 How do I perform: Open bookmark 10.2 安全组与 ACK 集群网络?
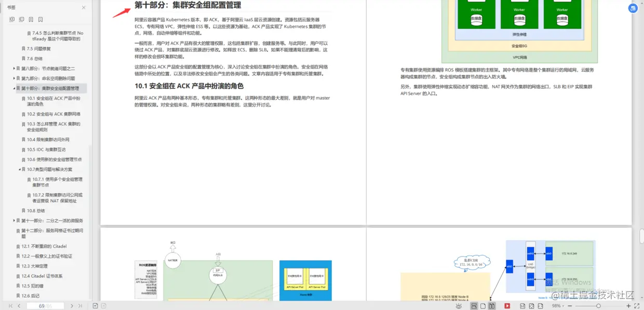(x=53, y=114)
